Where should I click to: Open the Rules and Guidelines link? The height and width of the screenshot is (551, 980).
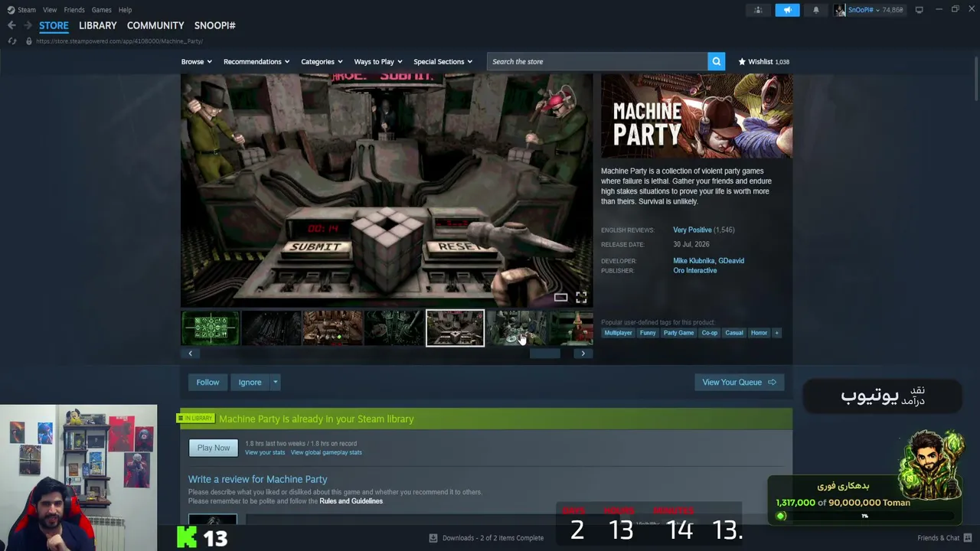point(351,501)
